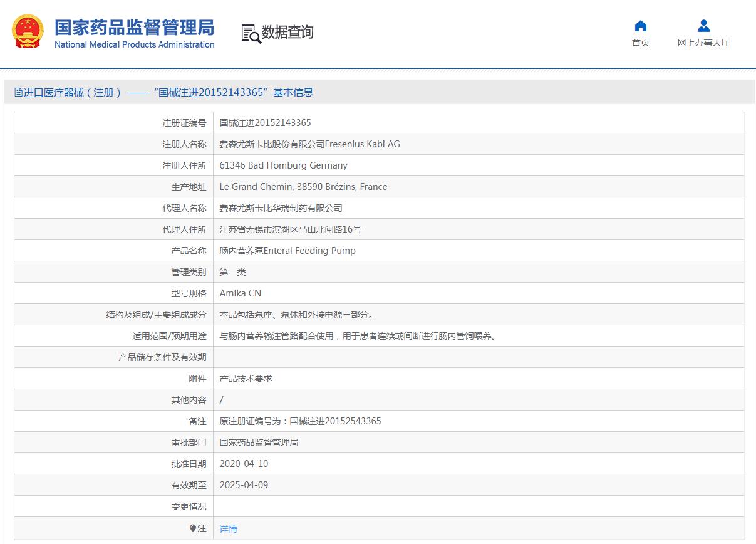The image size is (756, 544).
Task: Click the document icon before 进口医疗器械
Action: click(18, 93)
